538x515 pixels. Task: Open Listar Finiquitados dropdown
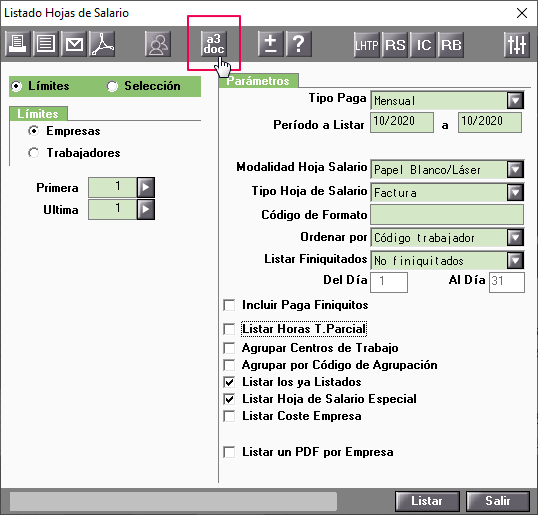click(x=515, y=260)
